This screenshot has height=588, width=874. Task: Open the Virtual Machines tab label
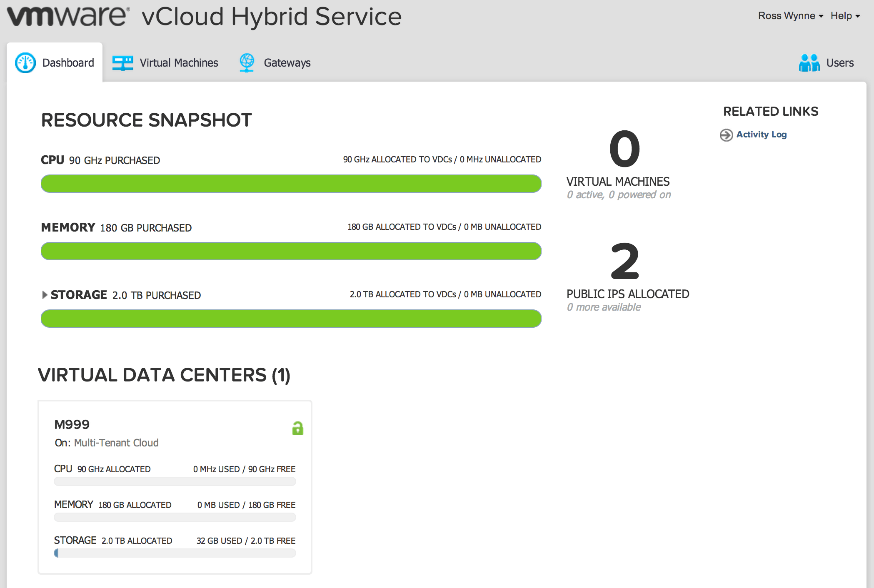tap(179, 63)
